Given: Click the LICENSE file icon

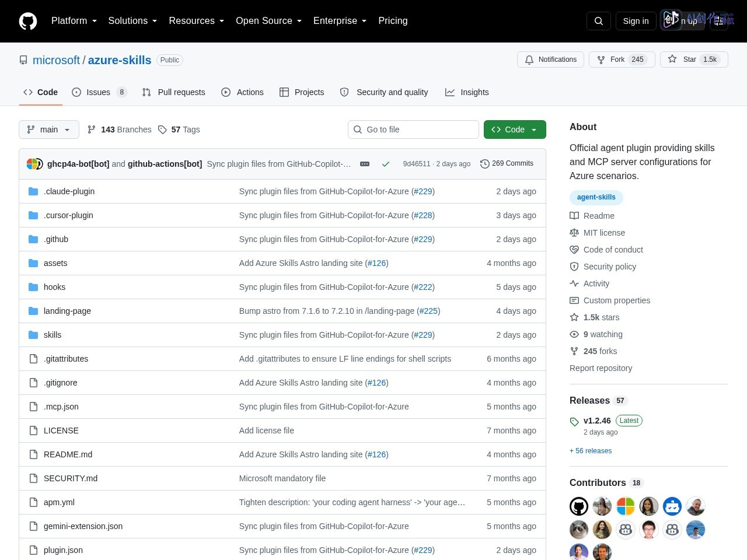Looking at the screenshot, I should click(33, 430).
